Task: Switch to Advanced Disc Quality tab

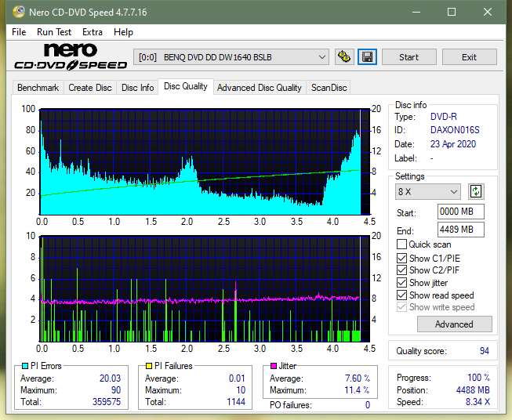Action: click(x=260, y=88)
